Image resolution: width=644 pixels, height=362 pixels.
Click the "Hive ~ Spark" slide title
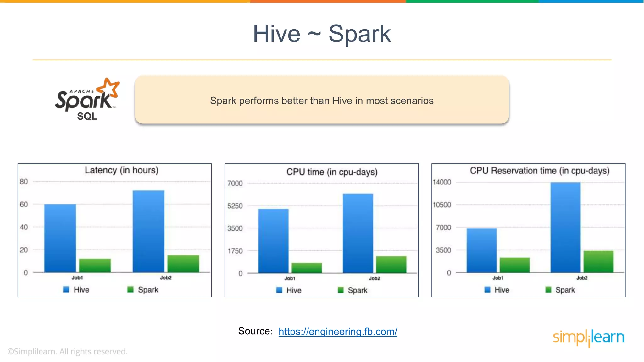[x=322, y=34]
